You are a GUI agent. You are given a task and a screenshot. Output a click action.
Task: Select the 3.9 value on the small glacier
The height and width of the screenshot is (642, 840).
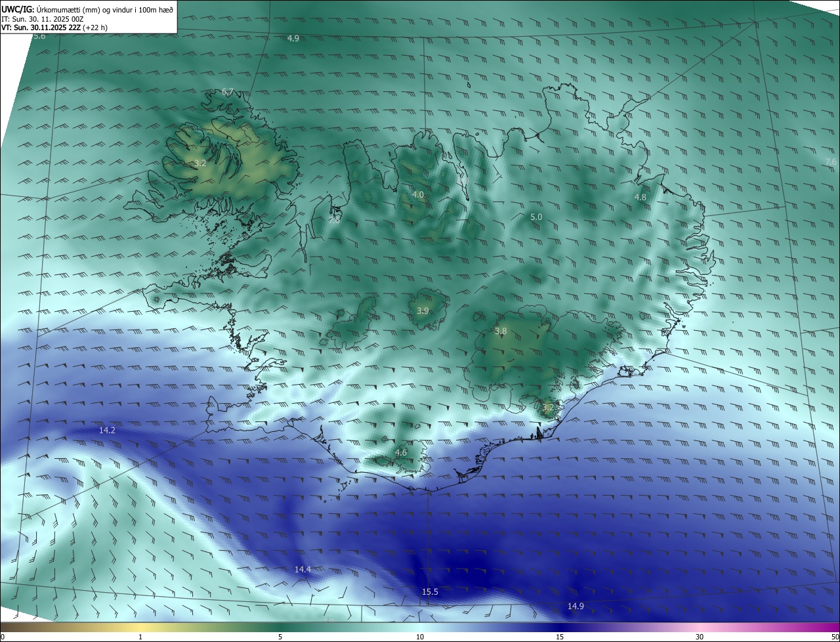(x=423, y=310)
